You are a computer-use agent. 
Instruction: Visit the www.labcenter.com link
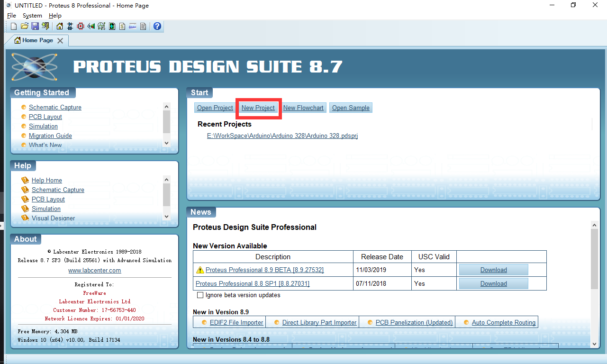pos(95,270)
